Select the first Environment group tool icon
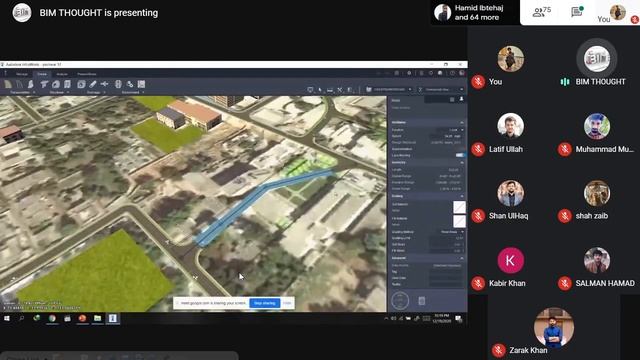Image resolution: width=640 pixels, height=360 pixels. click(x=118, y=84)
